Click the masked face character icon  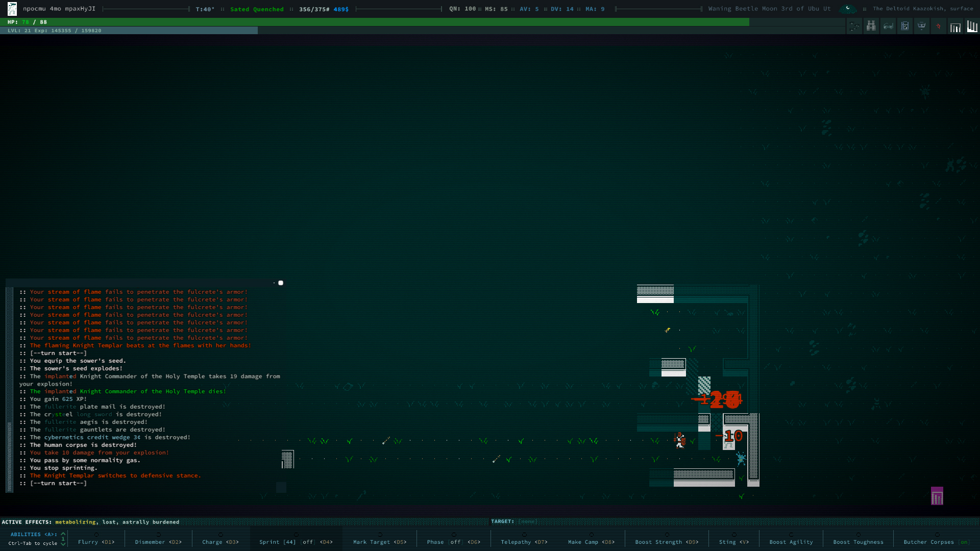point(922,26)
